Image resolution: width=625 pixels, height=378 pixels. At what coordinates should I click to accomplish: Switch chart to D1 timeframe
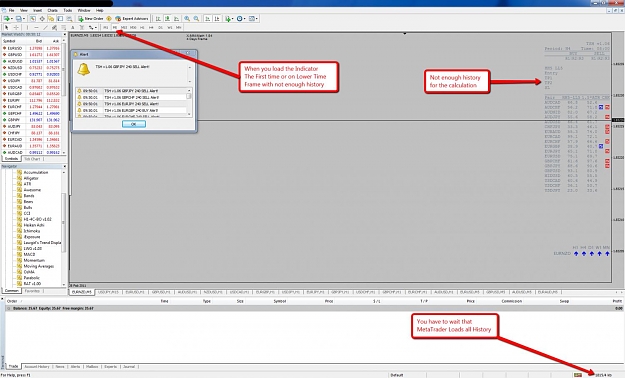161,28
